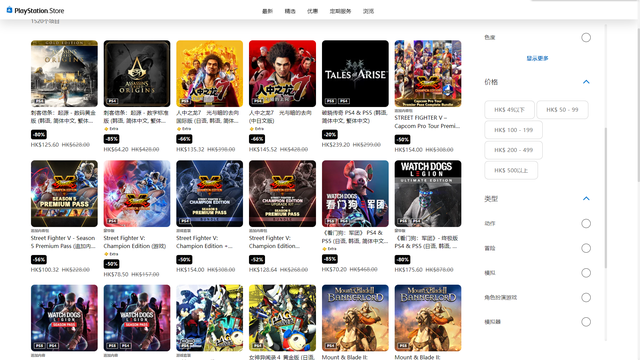The height and width of the screenshot is (360, 640).
Task: Open the Persona bundle cover with blue character
Action: (x=209, y=318)
